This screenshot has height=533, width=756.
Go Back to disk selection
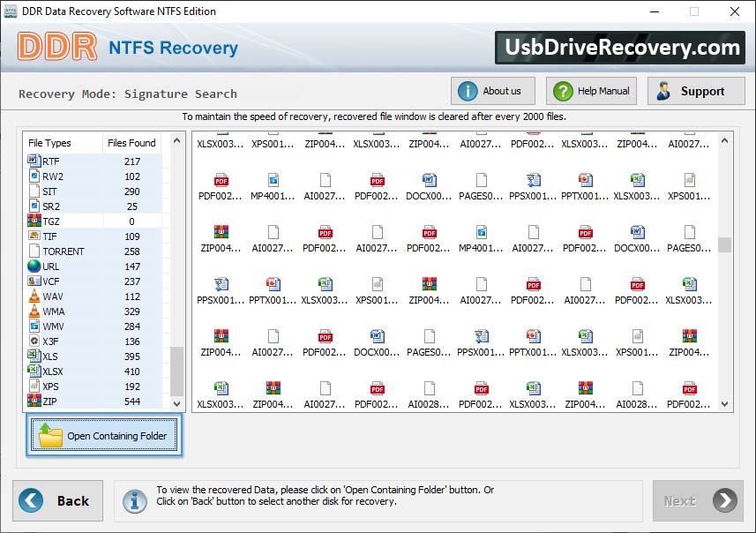click(58, 500)
